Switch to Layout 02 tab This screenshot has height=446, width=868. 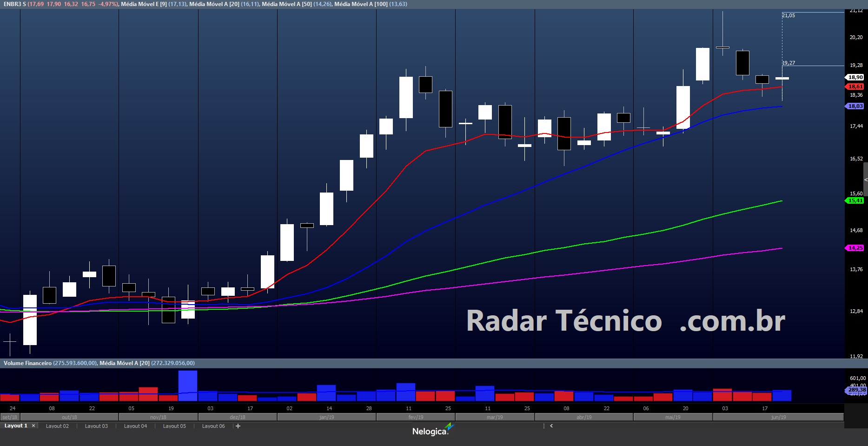tap(57, 426)
